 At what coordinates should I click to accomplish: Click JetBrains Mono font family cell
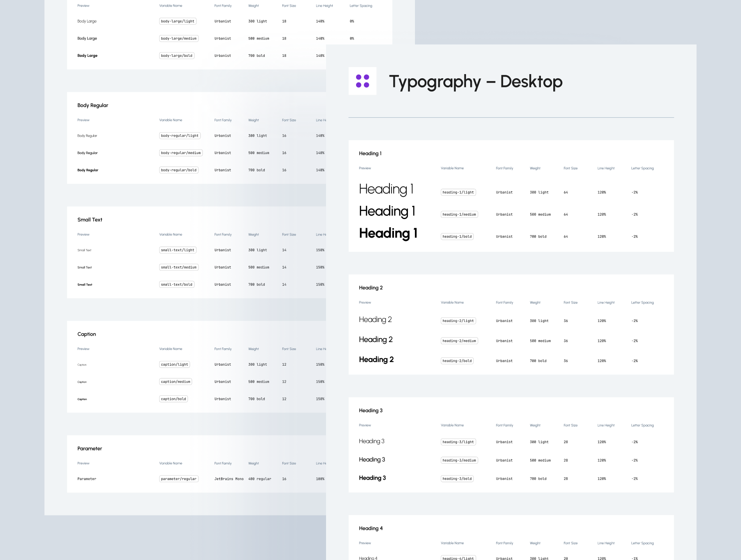click(x=229, y=479)
